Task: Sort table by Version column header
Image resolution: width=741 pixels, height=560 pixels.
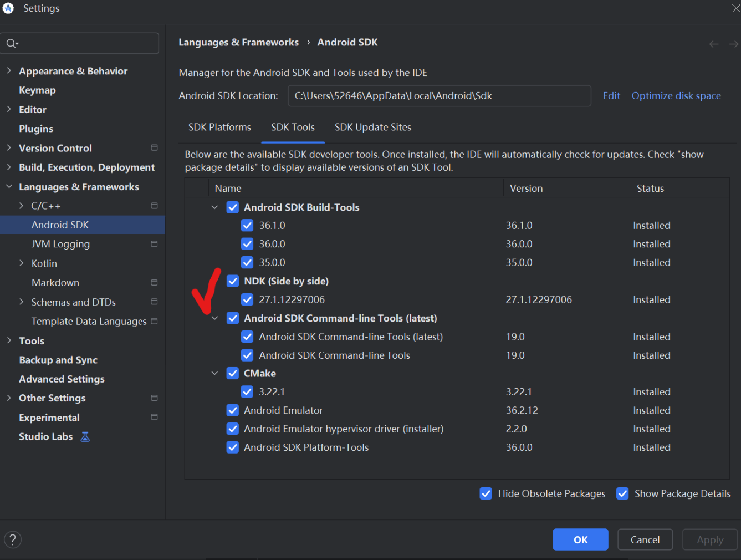Action: 567,188
